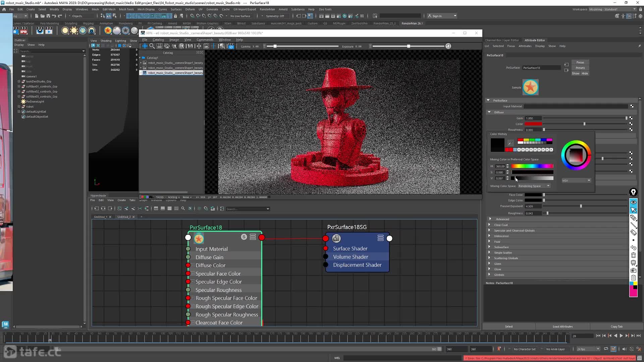Click PxrSurface18 node star swatch icon
This screenshot has width=644, height=362.
point(199,239)
